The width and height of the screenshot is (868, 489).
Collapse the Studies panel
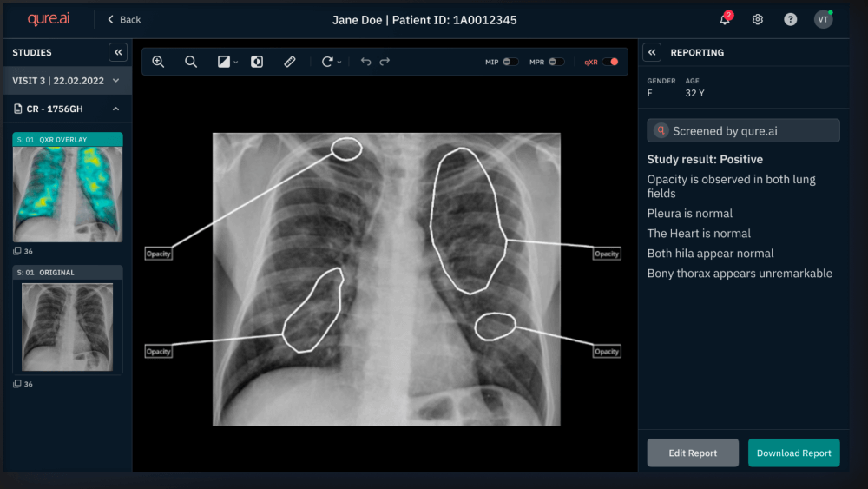click(x=118, y=52)
